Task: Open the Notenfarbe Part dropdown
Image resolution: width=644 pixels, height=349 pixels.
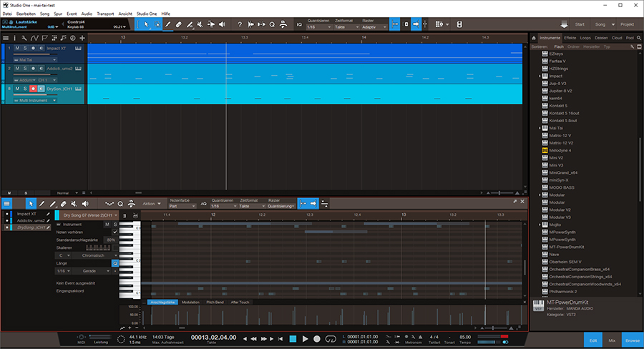Action: (182, 206)
